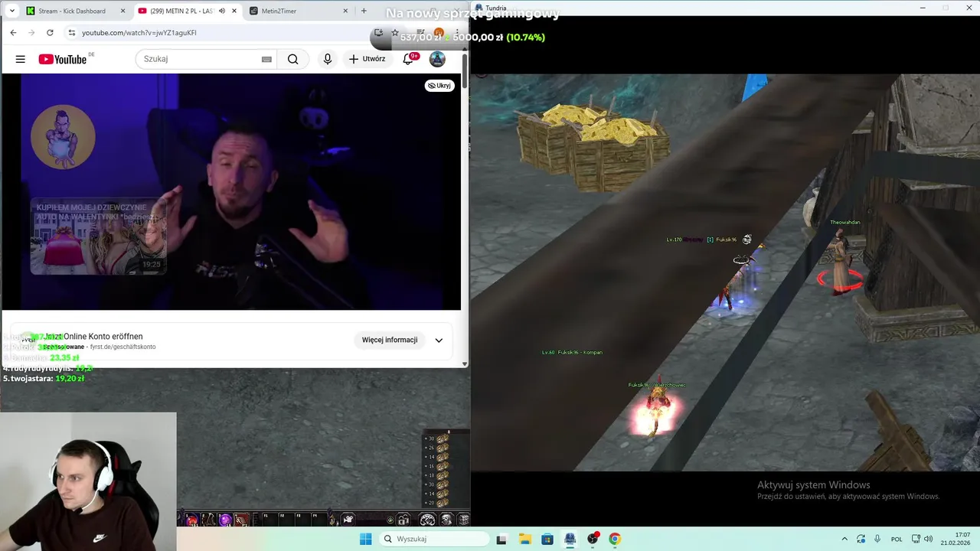This screenshot has width=980, height=551.
Task: Click the padlock icon in game bar
Action: pos(403,520)
